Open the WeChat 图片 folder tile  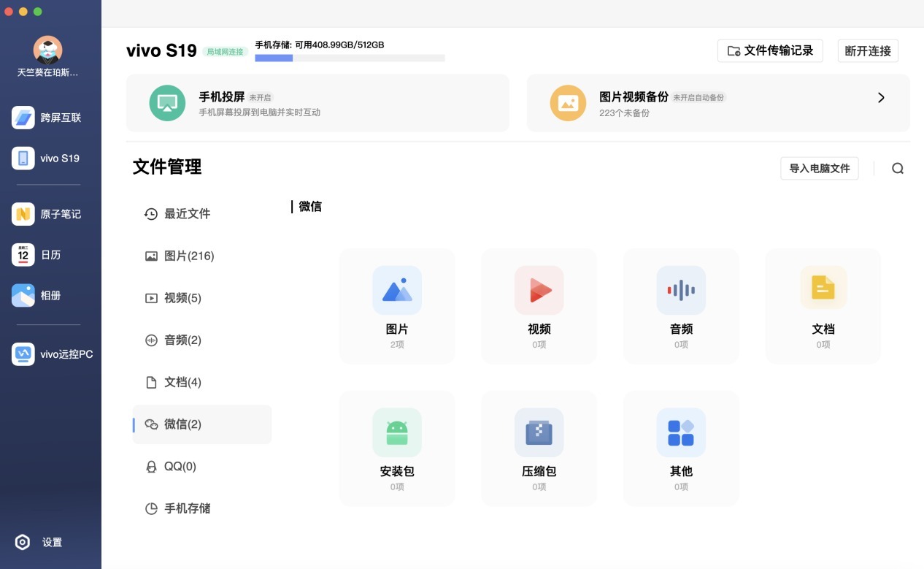(x=397, y=306)
